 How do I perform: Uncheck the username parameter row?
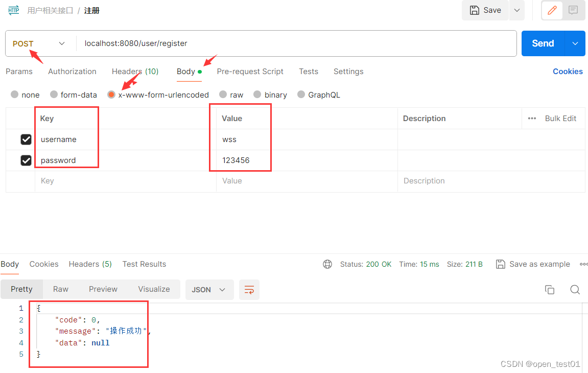click(x=26, y=139)
